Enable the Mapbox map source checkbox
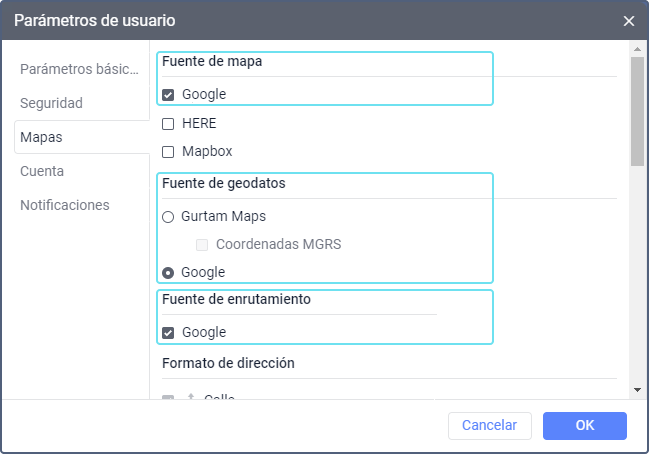The height and width of the screenshot is (454, 649). tap(168, 152)
